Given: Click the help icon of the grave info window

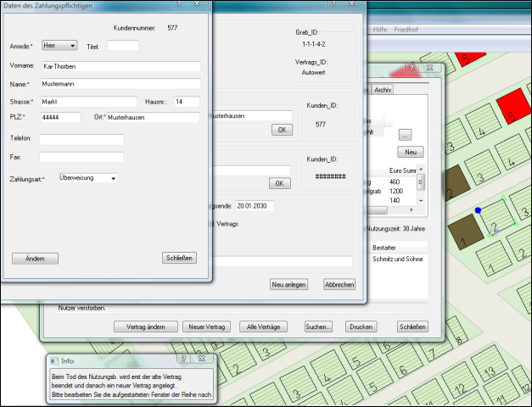Looking at the screenshot, I should coord(412,68).
